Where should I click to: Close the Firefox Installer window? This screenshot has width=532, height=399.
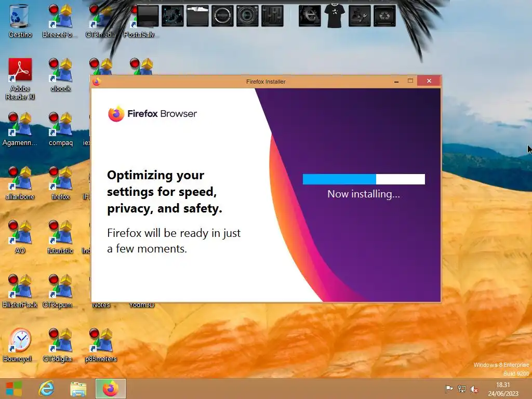[429, 81]
